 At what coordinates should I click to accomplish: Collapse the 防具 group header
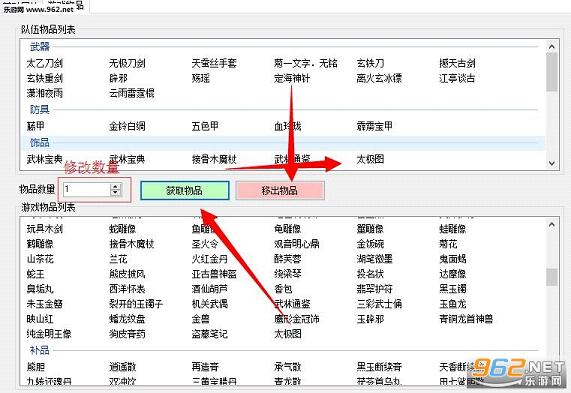[40, 109]
